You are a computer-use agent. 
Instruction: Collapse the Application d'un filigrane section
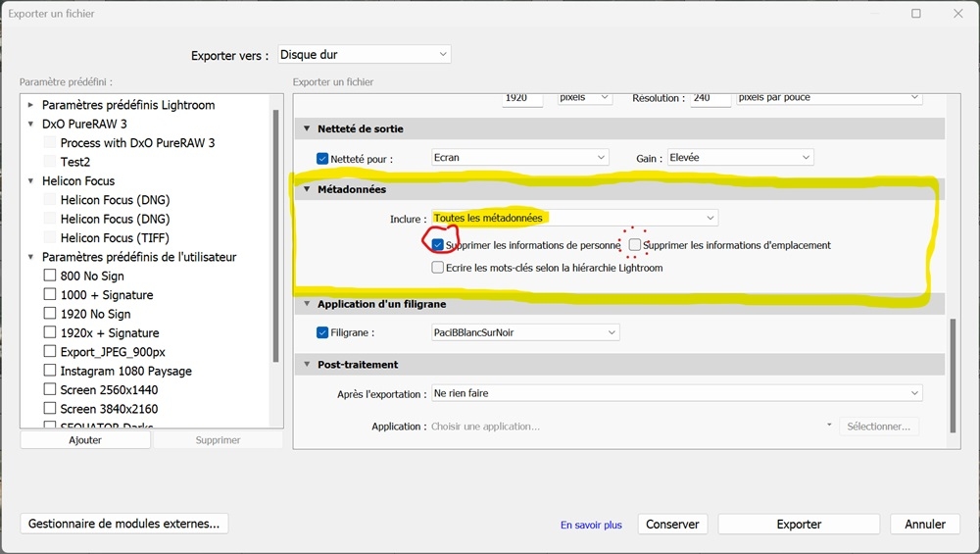(x=307, y=304)
